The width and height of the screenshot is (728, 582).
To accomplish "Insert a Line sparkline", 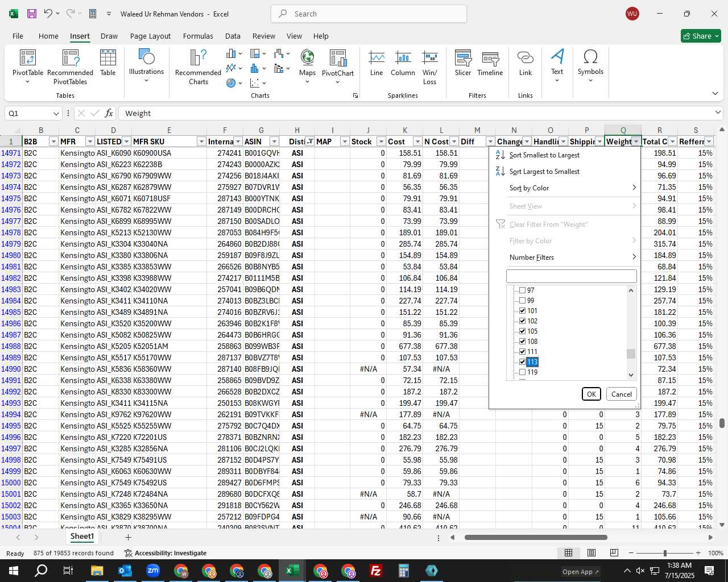I will pos(377,63).
